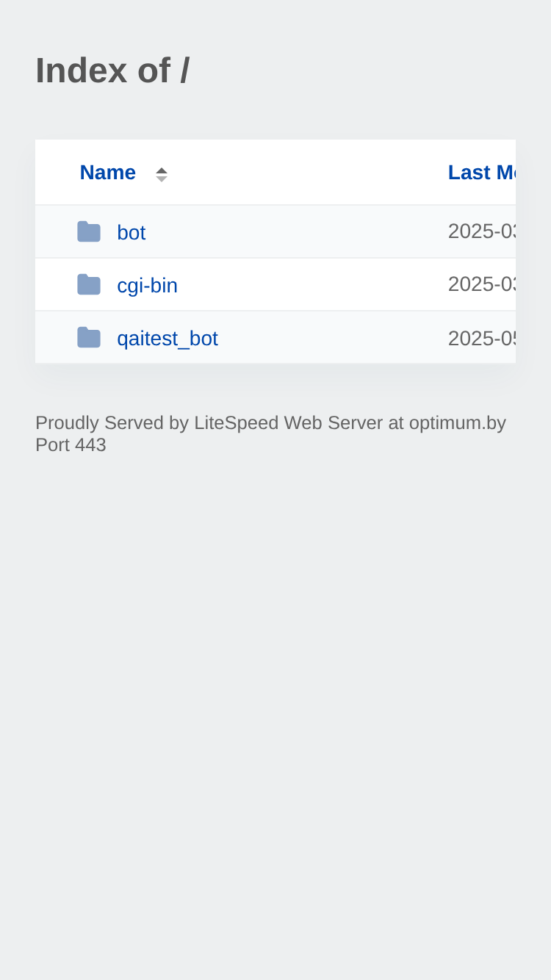Open the qaitest_bot directory link
The width and height of the screenshot is (551, 980).
(x=168, y=339)
